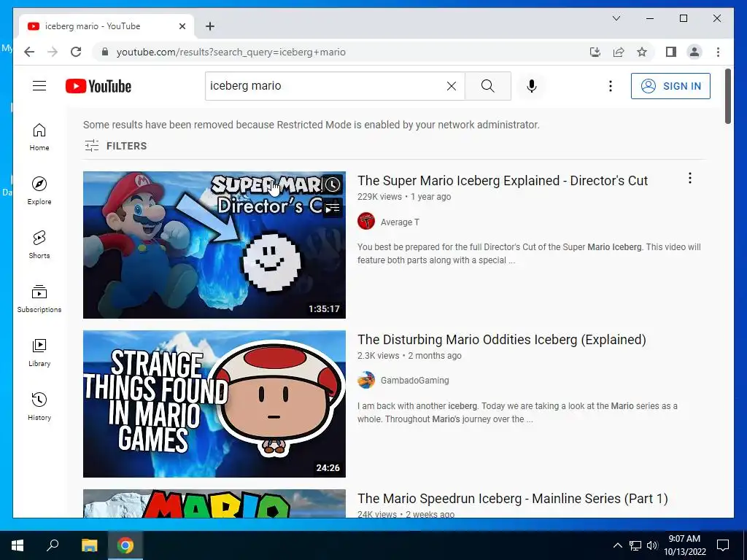Open the Chrome three-dot menu
The image size is (747, 560).
718,52
